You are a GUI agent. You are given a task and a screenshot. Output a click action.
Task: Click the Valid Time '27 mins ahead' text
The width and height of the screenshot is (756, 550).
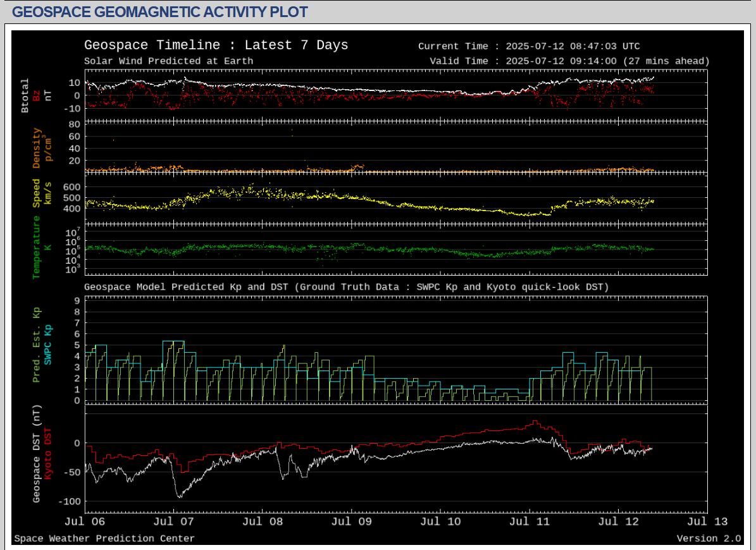click(x=666, y=61)
